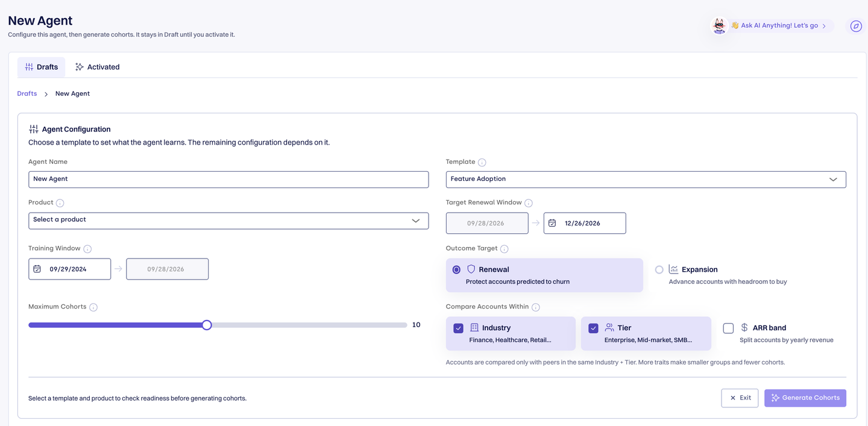Click the info icon beside Target Renewal Window
The height and width of the screenshot is (426, 868).
coord(529,203)
